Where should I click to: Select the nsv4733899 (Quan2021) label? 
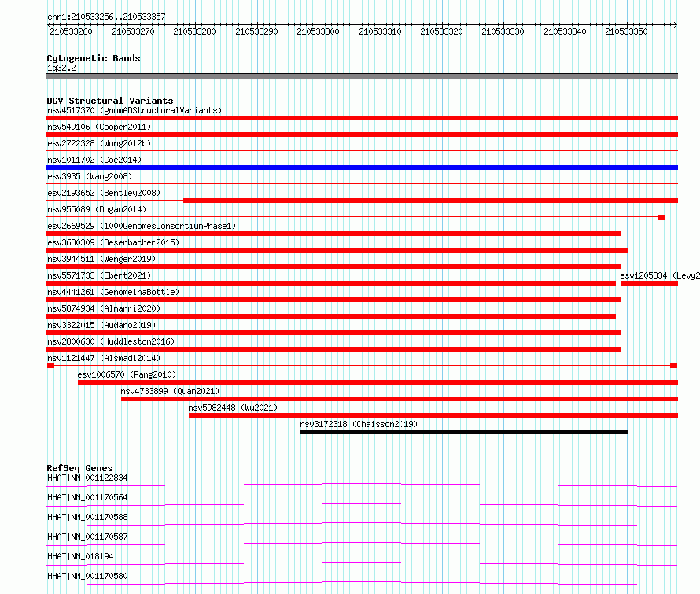click(170, 391)
